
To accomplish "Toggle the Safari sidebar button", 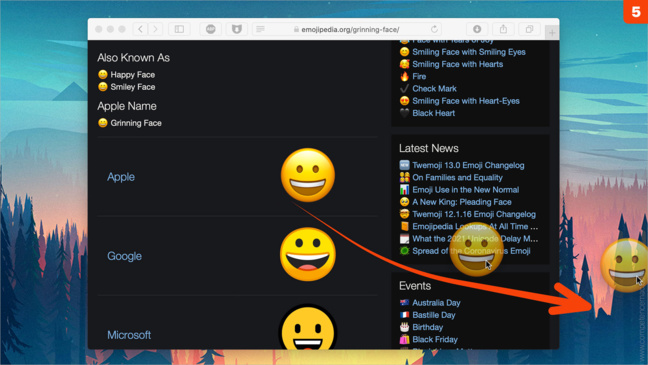I will [x=179, y=29].
